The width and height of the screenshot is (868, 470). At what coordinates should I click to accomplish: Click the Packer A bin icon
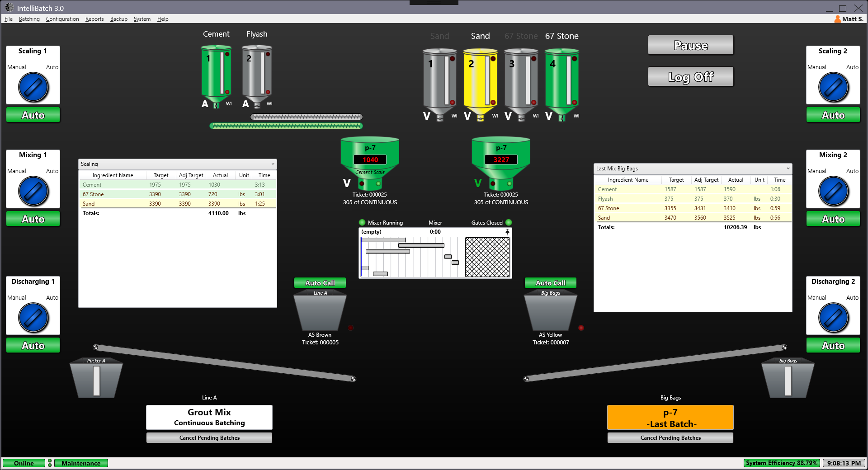[96, 378]
